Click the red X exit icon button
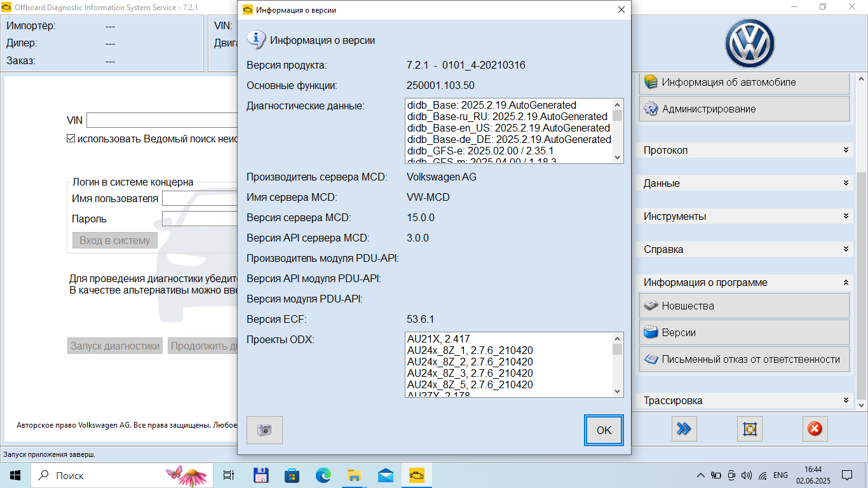868x488 pixels. pyautogui.click(x=815, y=429)
